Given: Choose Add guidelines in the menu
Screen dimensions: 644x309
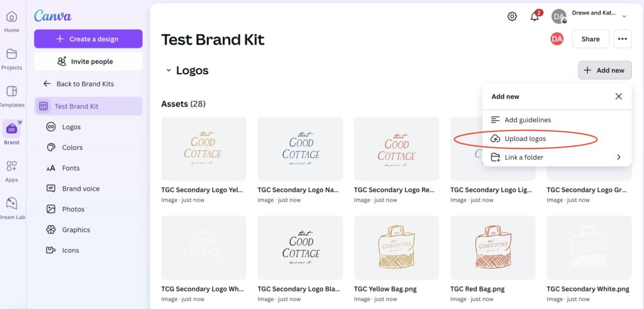Looking at the screenshot, I should tap(527, 120).
